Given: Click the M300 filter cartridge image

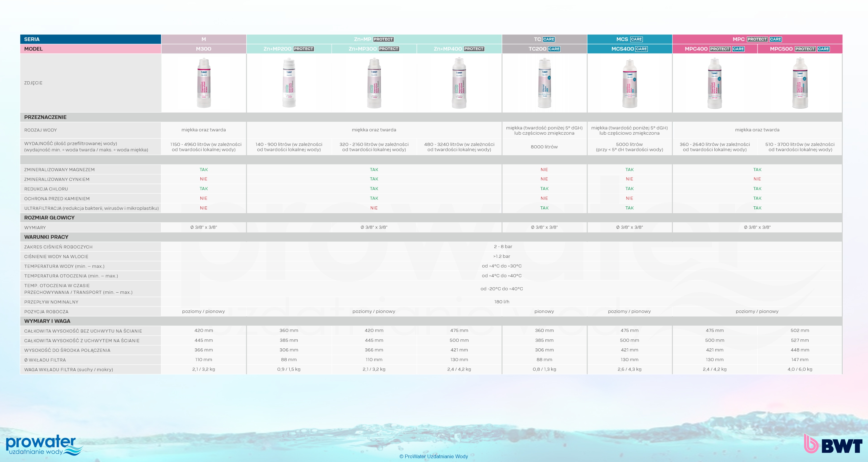Looking at the screenshot, I should point(203,83).
